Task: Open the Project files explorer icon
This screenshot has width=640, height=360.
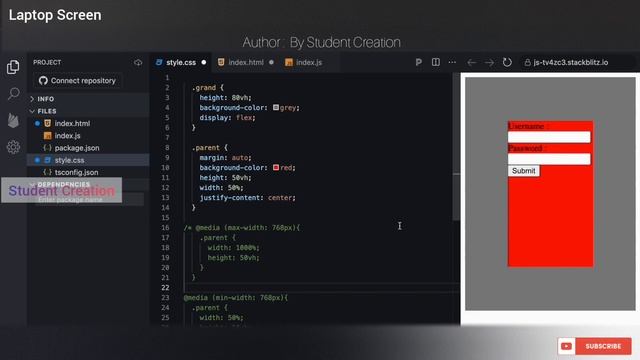Action: [x=13, y=67]
